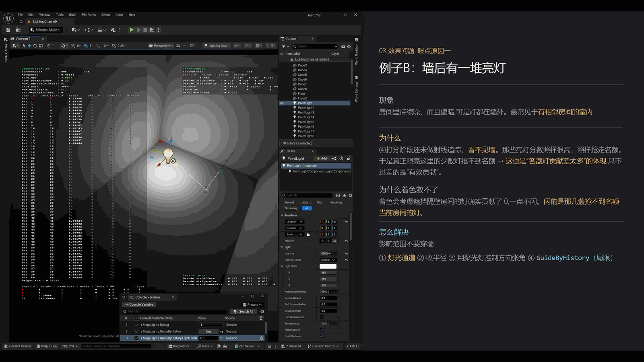Click the Details lock icon
Viewport: 644px width, 362px height.
349,158
